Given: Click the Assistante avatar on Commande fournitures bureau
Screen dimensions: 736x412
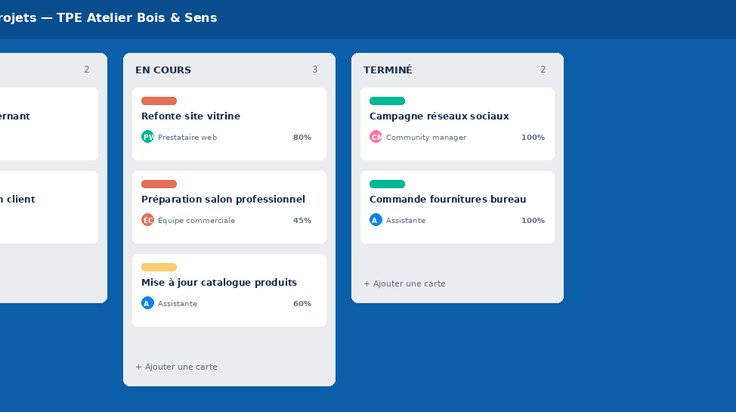Looking at the screenshot, I should (x=376, y=220).
